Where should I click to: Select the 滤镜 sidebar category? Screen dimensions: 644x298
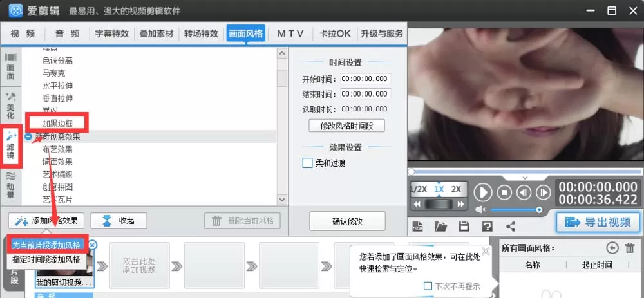(10, 146)
